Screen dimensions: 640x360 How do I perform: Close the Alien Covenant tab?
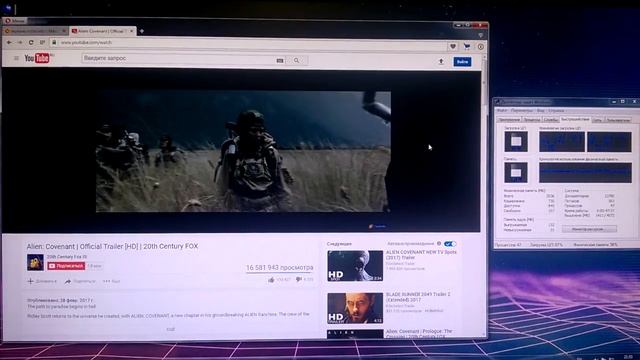coord(131,31)
